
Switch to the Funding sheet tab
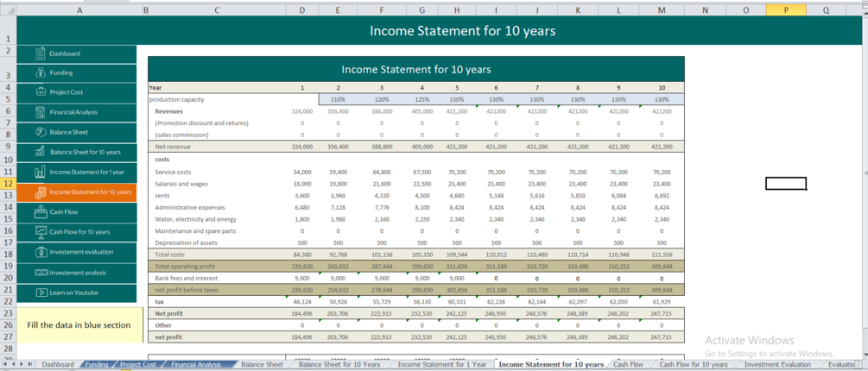click(97, 365)
